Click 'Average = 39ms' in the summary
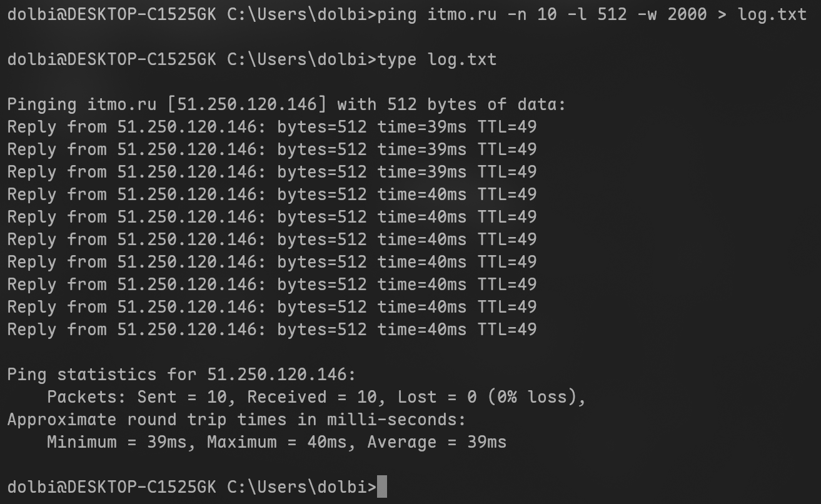 [437, 442]
